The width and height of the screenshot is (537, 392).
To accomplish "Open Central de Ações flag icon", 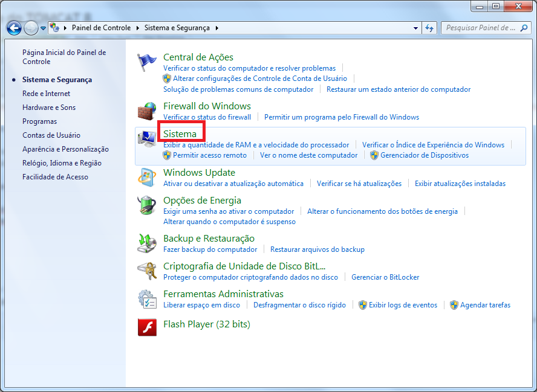I will coord(147,62).
